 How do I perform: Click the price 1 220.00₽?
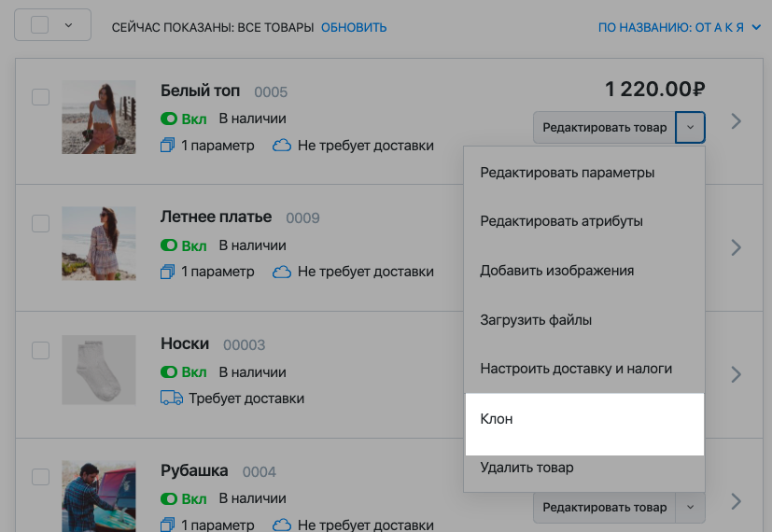pyautogui.click(x=654, y=90)
